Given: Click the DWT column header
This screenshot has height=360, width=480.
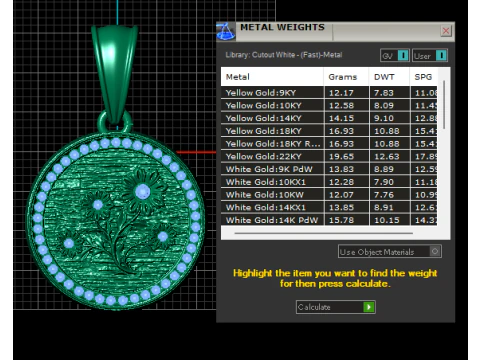Looking at the screenshot, I should 389,77.
